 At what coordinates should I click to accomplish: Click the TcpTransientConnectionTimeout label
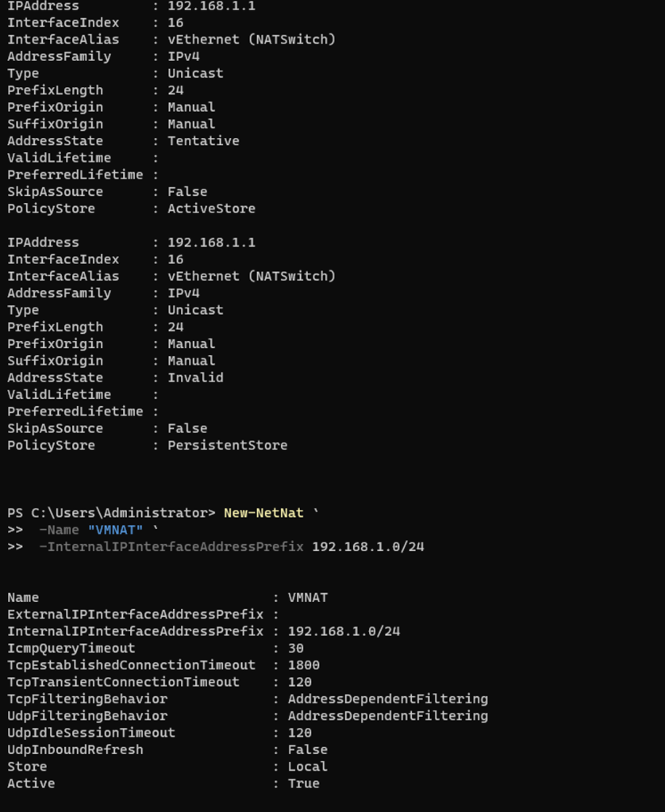(x=123, y=682)
